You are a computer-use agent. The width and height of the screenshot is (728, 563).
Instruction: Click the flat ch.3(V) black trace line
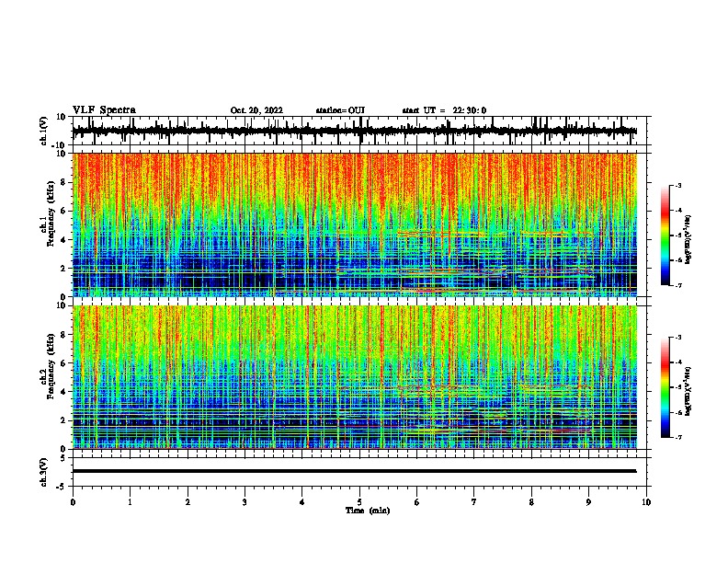(354, 471)
